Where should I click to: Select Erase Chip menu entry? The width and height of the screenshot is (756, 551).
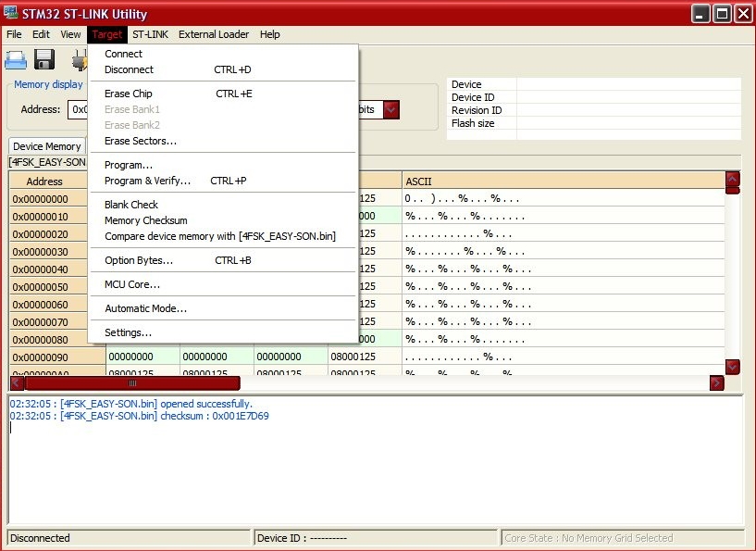pos(223,94)
